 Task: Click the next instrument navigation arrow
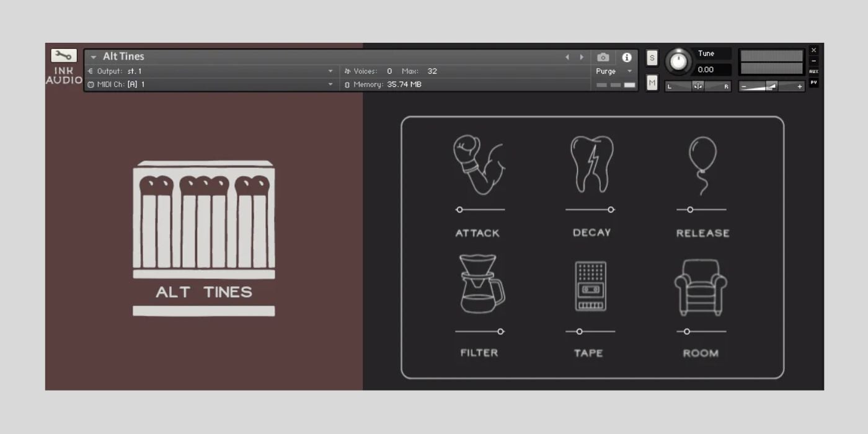tap(582, 56)
